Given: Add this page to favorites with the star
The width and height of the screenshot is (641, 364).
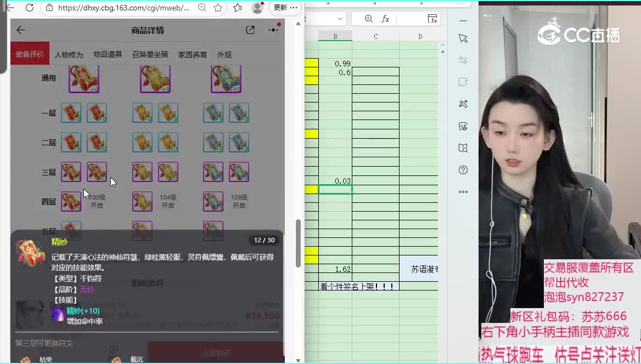Looking at the screenshot, I should [x=218, y=8].
